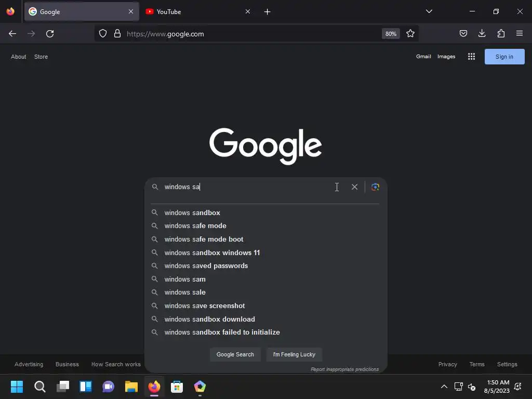Launch the Chat taskbar icon
The width and height of the screenshot is (532, 399).
pos(108,387)
